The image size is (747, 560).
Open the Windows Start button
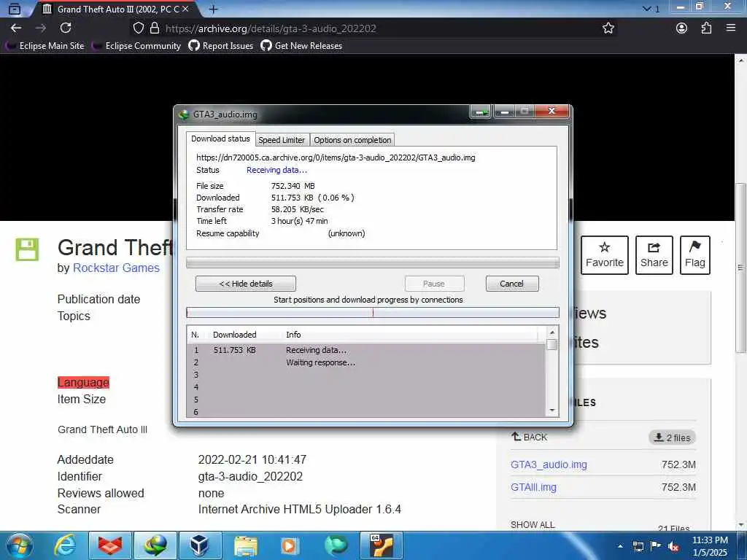pyautogui.click(x=18, y=545)
